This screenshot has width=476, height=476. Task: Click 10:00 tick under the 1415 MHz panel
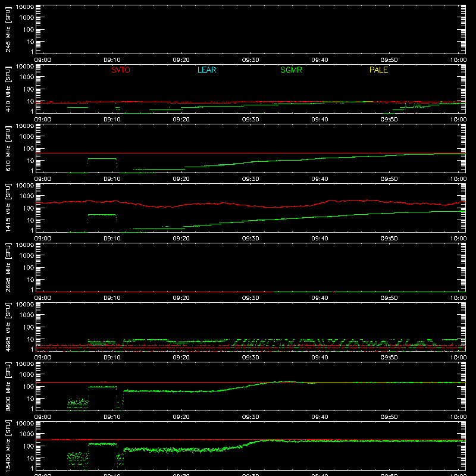(458, 239)
